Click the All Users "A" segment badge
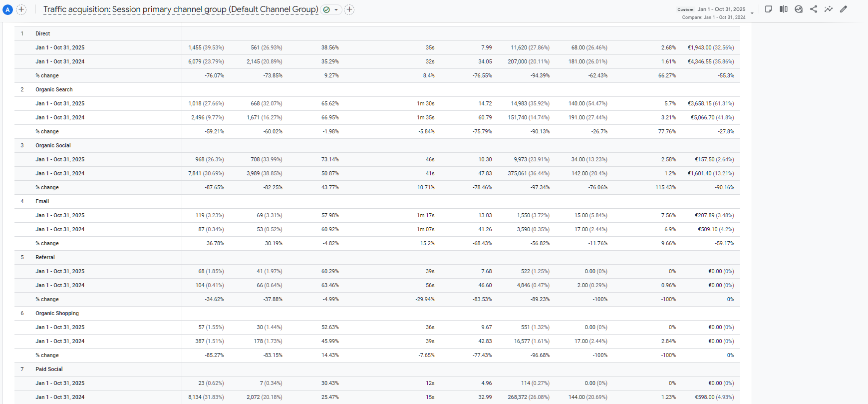 pyautogui.click(x=7, y=9)
